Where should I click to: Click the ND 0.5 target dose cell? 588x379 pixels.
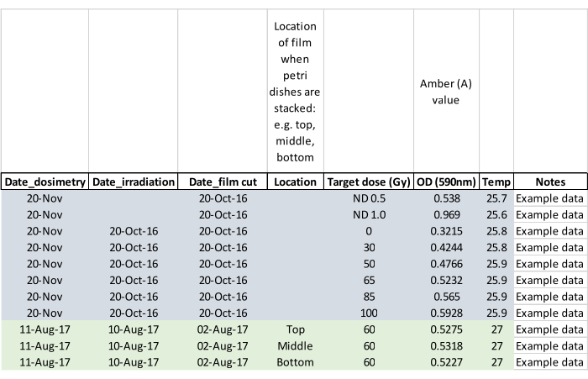(369, 199)
